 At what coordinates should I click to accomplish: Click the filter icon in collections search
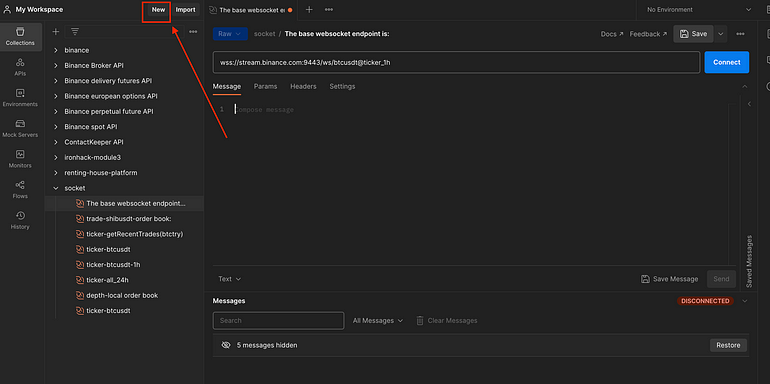coord(75,31)
